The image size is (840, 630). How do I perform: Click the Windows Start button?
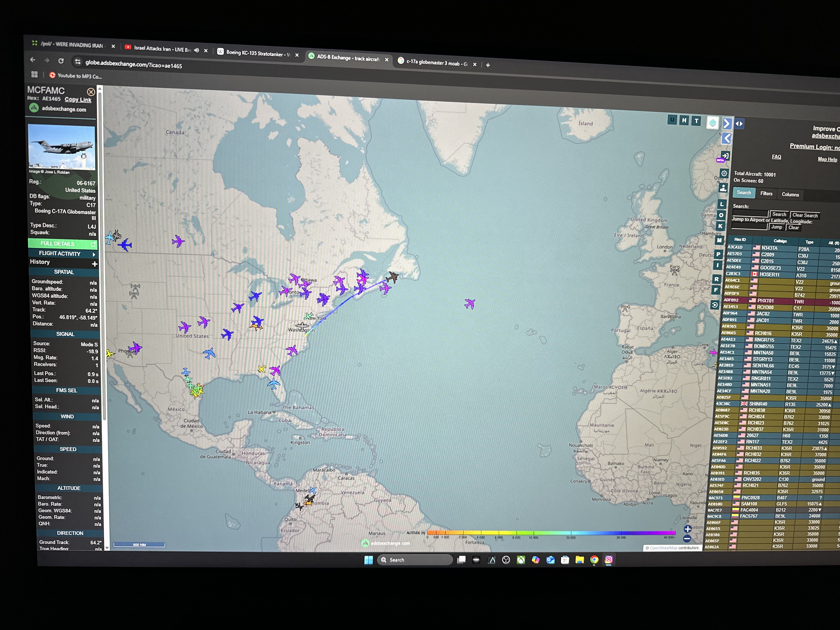[368, 560]
